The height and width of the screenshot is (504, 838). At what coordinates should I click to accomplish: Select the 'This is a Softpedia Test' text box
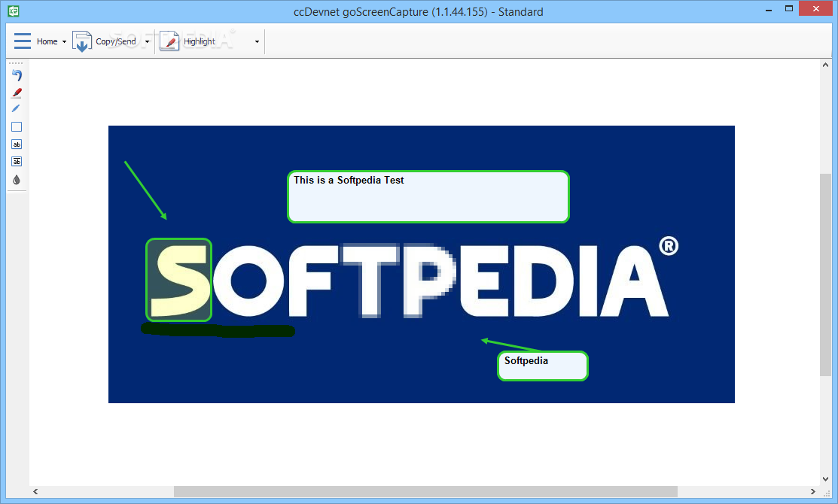click(x=428, y=196)
